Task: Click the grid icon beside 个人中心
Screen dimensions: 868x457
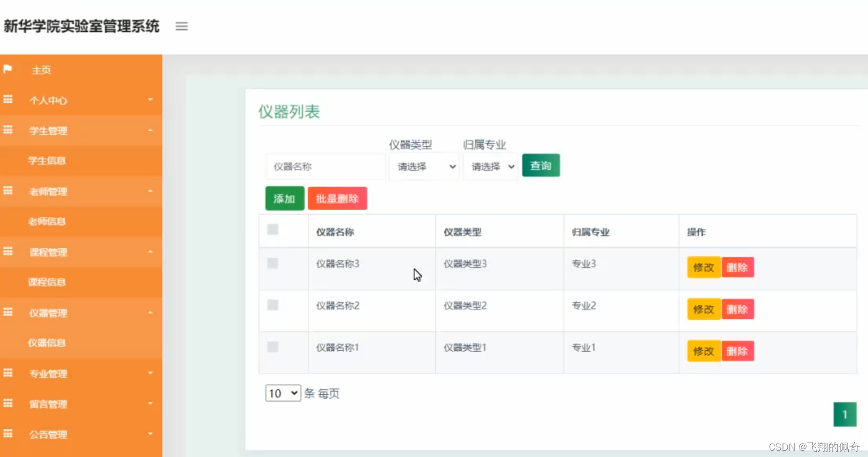Action: click(x=8, y=99)
